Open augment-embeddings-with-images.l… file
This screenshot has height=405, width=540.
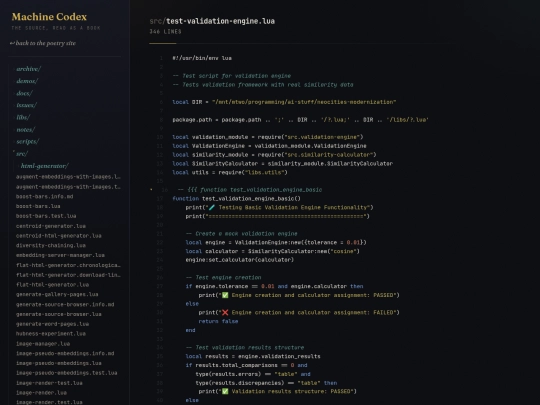tap(68, 177)
